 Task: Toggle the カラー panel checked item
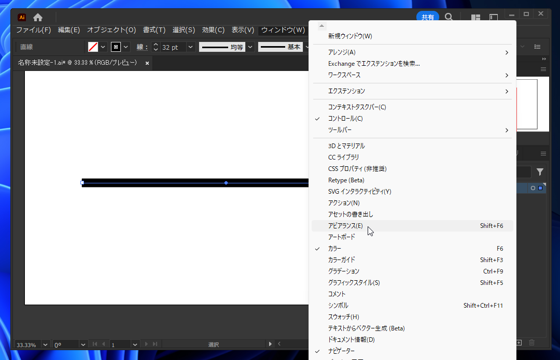(x=412, y=249)
